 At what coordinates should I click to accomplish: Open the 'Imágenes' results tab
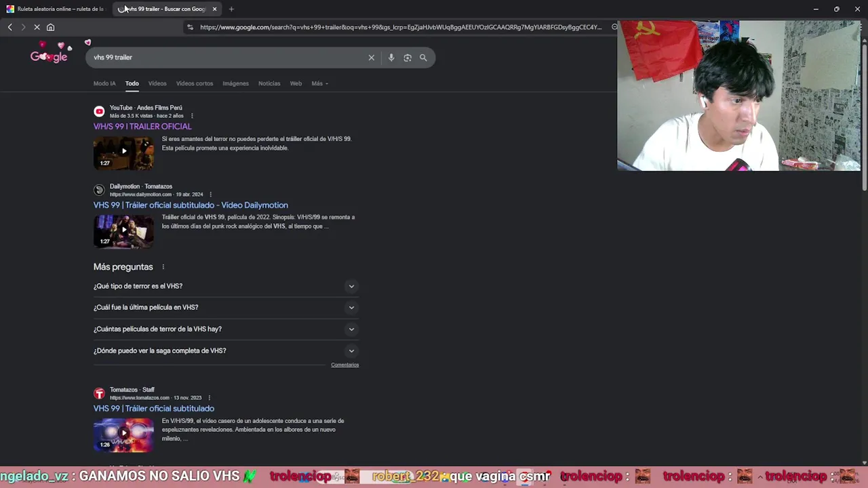point(235,83)
